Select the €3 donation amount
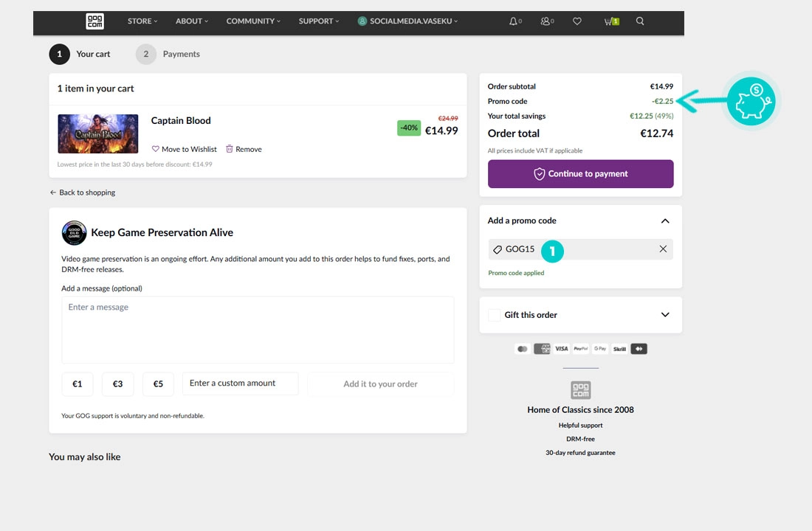812x531 pixels. pyautogui.click(x=117, y=384)
